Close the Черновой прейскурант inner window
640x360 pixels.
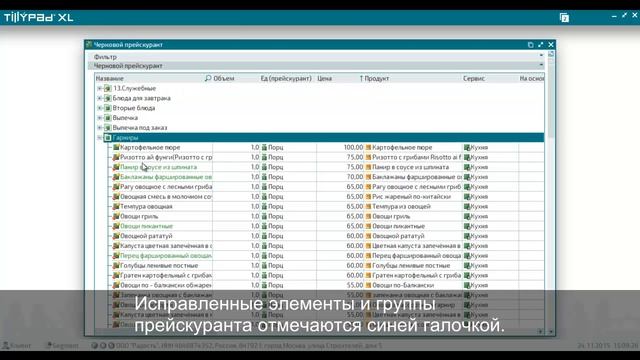click(551, 44)
